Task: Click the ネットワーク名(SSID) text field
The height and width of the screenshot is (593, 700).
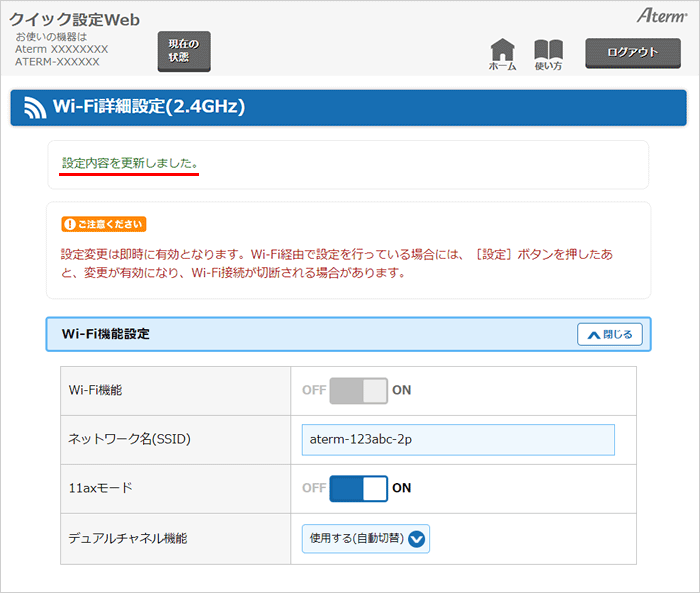Action: pyautogui.click(x=458, y=440)
